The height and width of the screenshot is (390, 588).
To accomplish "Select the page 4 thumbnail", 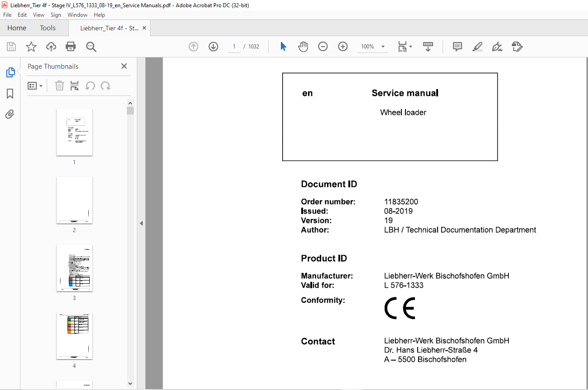I will click(74, 336).
